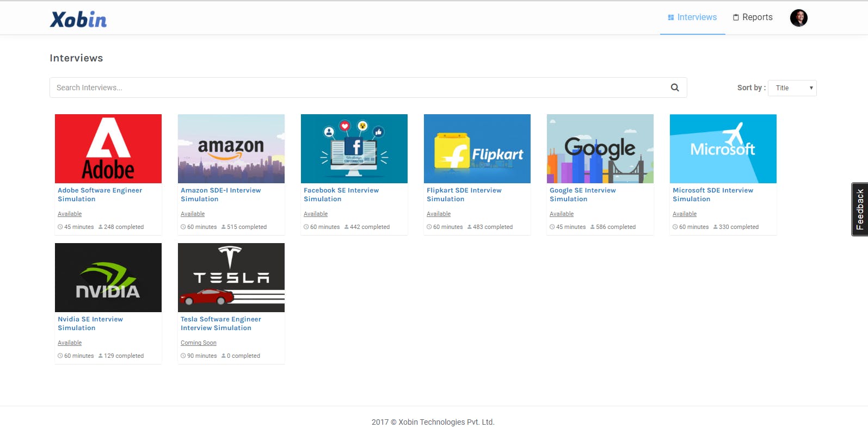The image size is (868, 428).
Task: Click clock icon on Amazon card
Action: [183, 227]
